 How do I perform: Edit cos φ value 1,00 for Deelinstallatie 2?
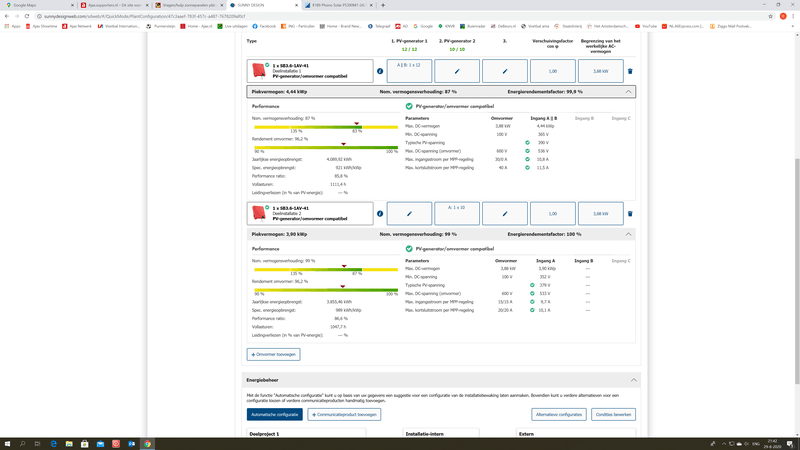pos(553,213)
